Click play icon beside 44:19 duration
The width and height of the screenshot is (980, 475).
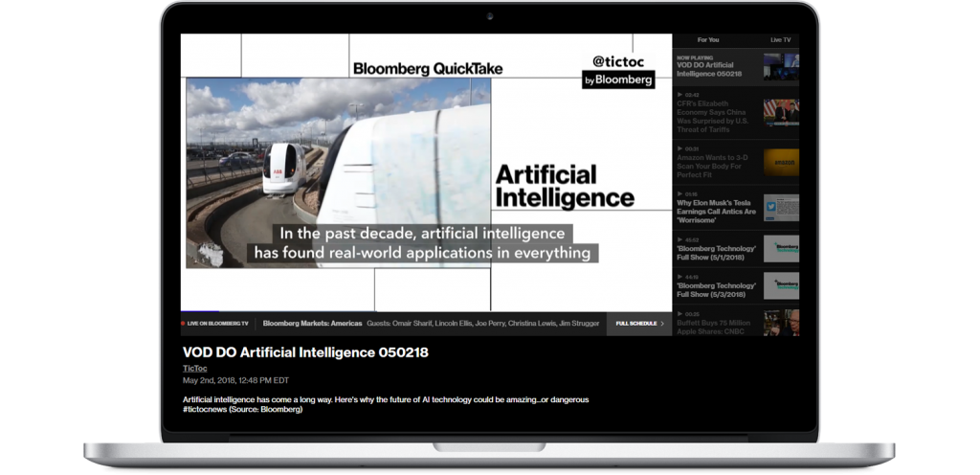pos(680,277)
